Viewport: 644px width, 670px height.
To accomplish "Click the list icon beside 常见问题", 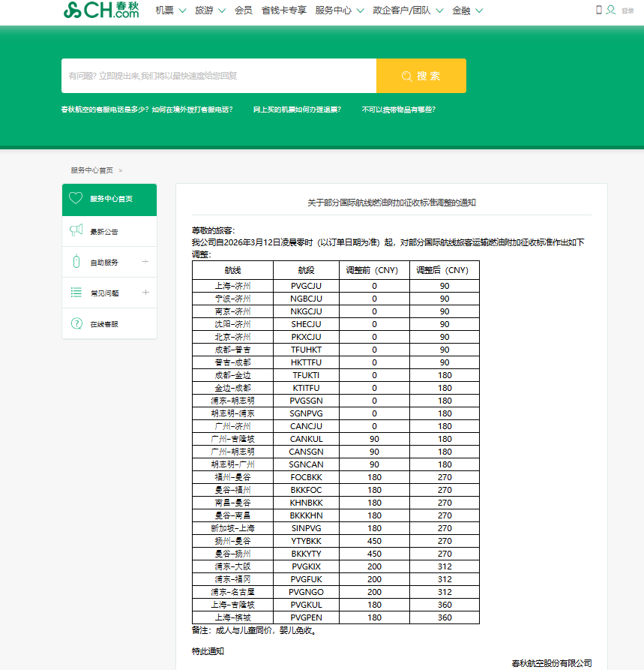I will [76, 293].
